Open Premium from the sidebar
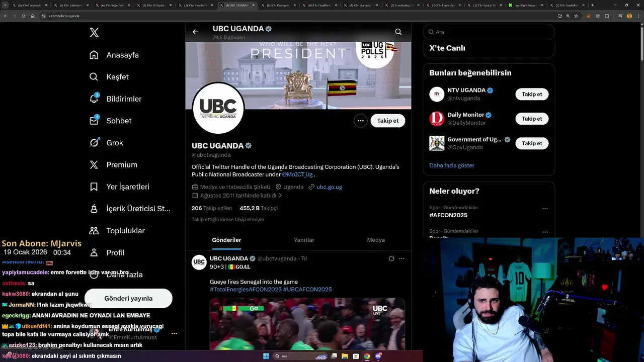This screenshot has height=362, width=644. click(x=113, y=165)
